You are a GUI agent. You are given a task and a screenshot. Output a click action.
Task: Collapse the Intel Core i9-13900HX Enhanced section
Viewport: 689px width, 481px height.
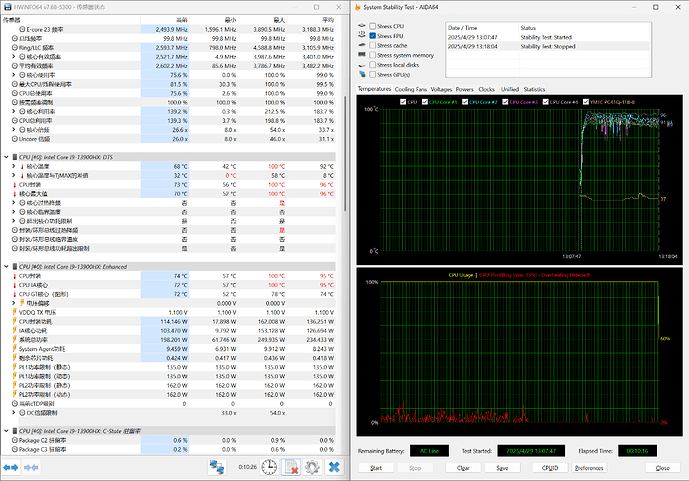tap(7, 267)
